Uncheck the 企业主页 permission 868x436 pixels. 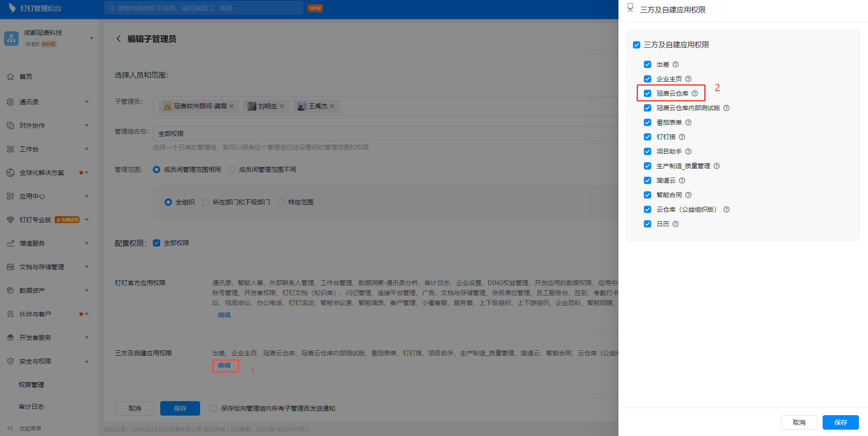647,79
